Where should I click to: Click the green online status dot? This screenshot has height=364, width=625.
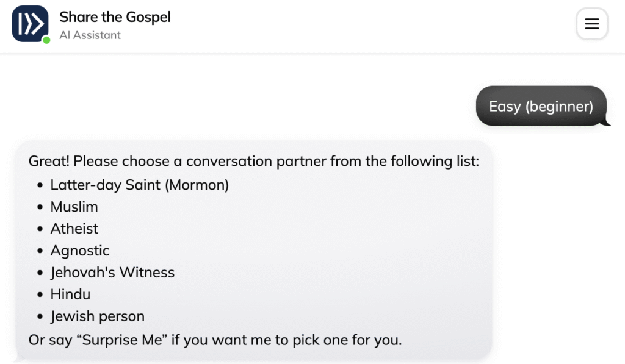46,40
